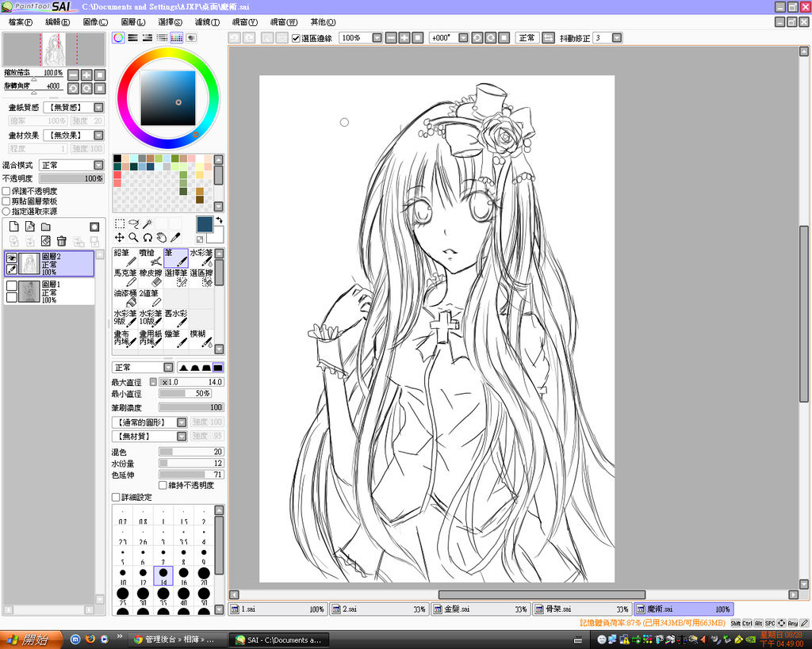Image resolution: width=812 pixels, height=649 pixels.
Task: Select the marker tool 馬克筆
Action: pos(124,277)
